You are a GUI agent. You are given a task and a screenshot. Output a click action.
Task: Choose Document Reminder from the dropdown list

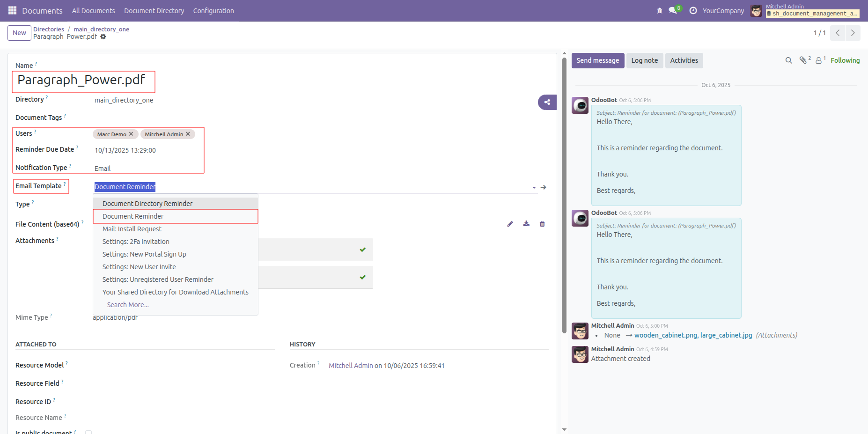tap(176, 216)
